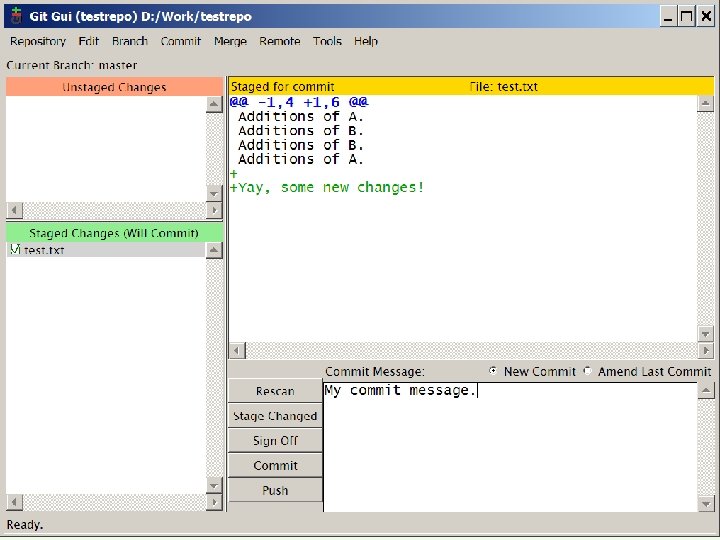This screenshot has width=720, height=540.
Task: Click the Stage Changed button
Action: [x=275, y=416]
